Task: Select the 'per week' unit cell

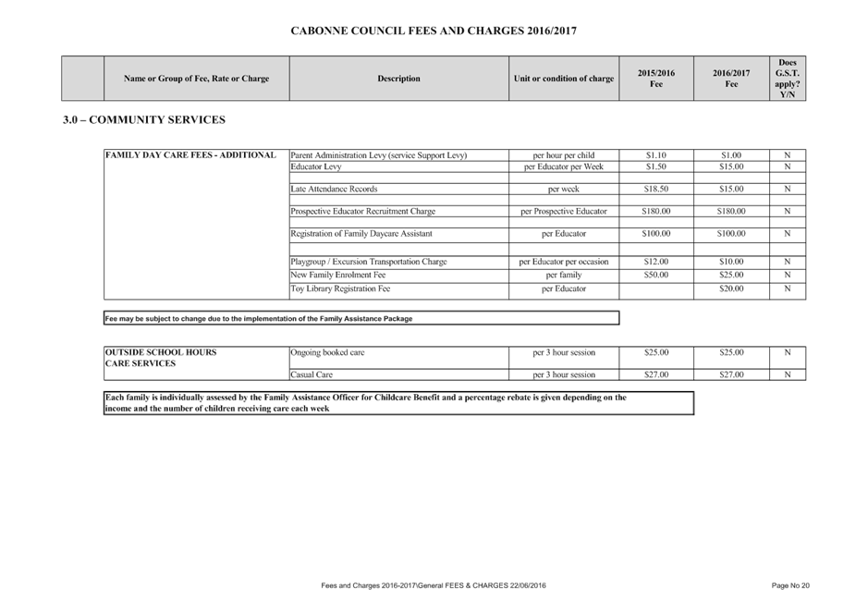Action: [564, 189]
